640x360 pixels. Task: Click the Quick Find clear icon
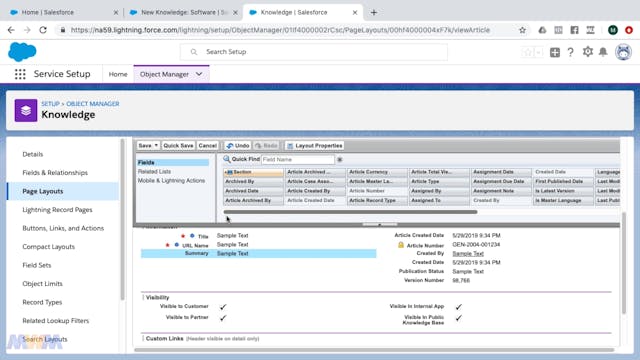(x=340, y=160)
